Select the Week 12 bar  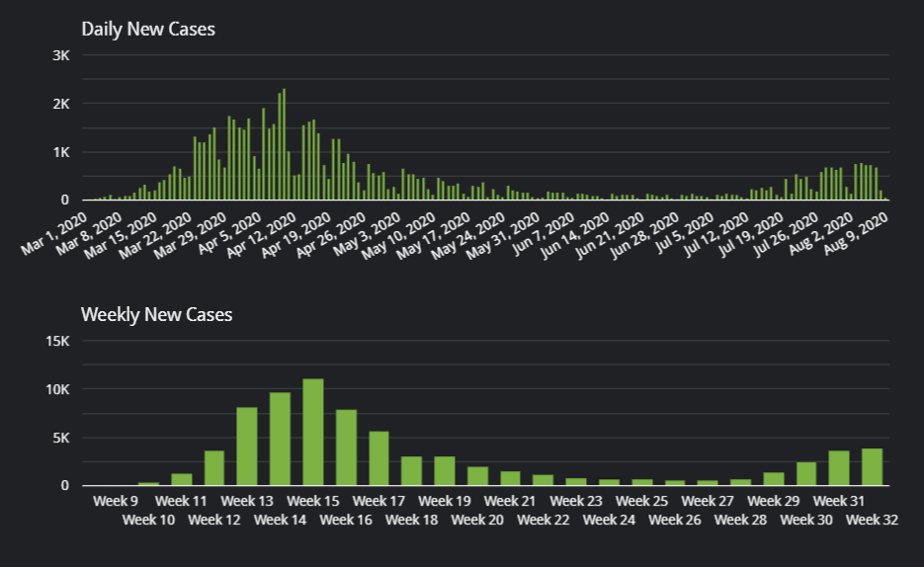click(x=214, y=468)
